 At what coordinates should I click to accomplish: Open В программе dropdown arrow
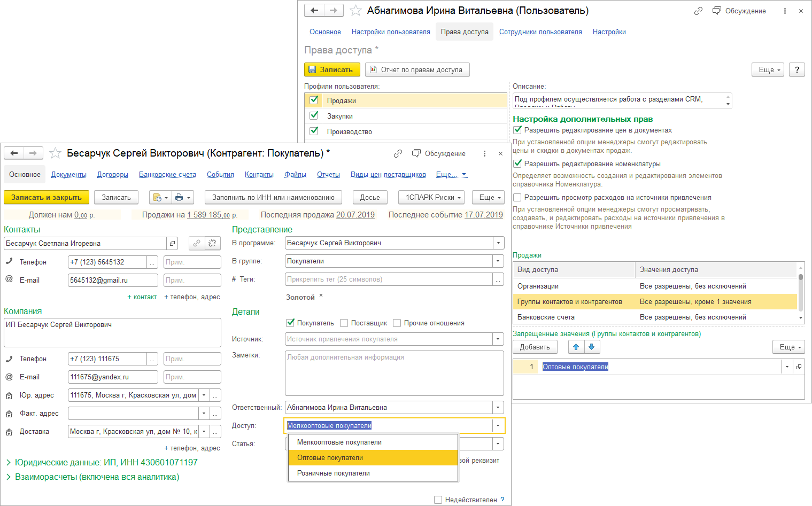pyautogui.click(x=498, y=243)
